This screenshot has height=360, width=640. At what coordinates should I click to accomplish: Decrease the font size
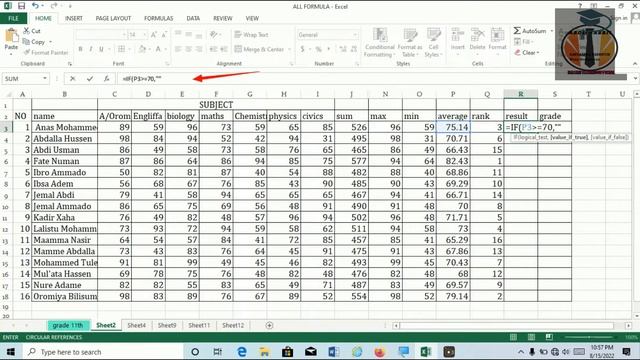[164, 35]
